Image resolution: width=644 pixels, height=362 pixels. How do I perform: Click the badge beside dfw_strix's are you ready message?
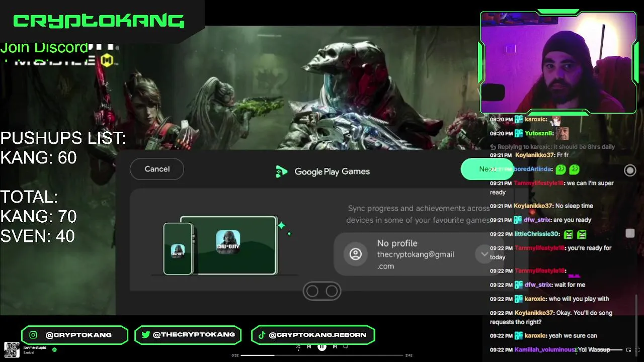518,220
